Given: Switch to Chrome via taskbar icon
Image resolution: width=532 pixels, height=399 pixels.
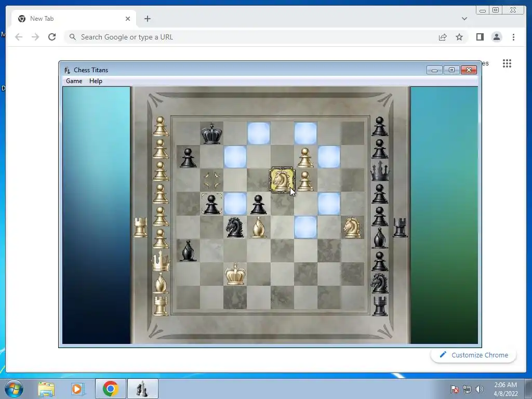Looking at the screenshot, I should point(110,389).
